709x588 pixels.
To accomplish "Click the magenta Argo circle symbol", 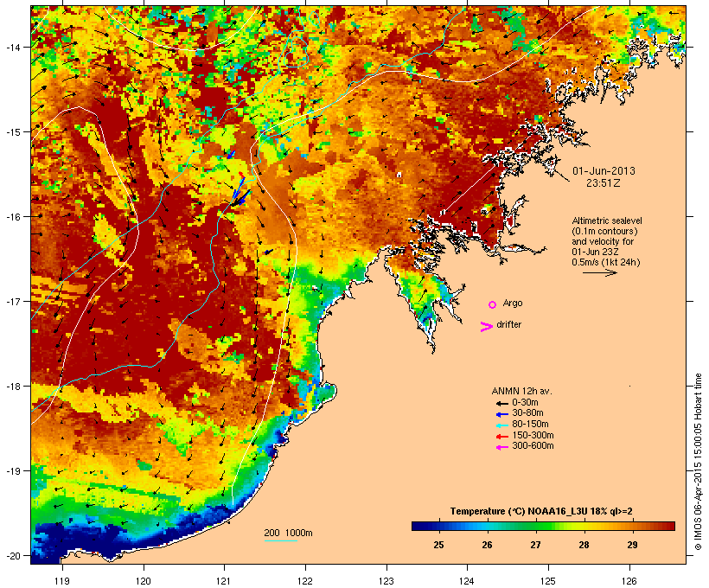I will click(493, 304).
